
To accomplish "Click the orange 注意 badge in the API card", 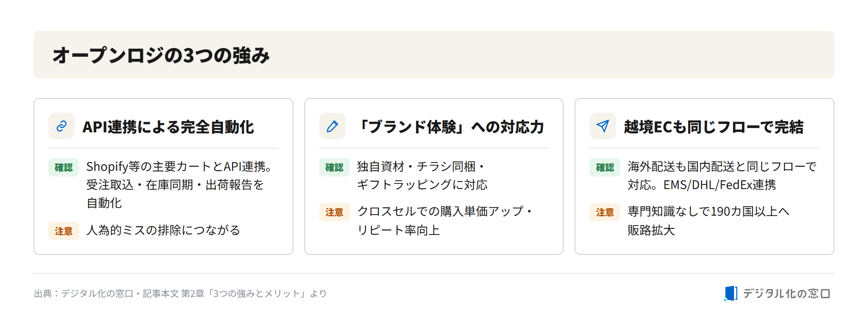I will 64,231.
